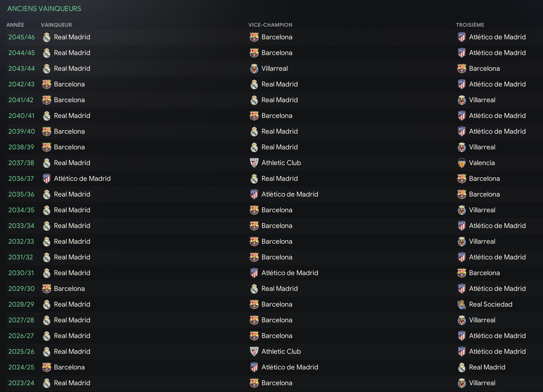Click Barcelona crest in 2042/43 winner row
543x392 pixels.
pos(47,84)
